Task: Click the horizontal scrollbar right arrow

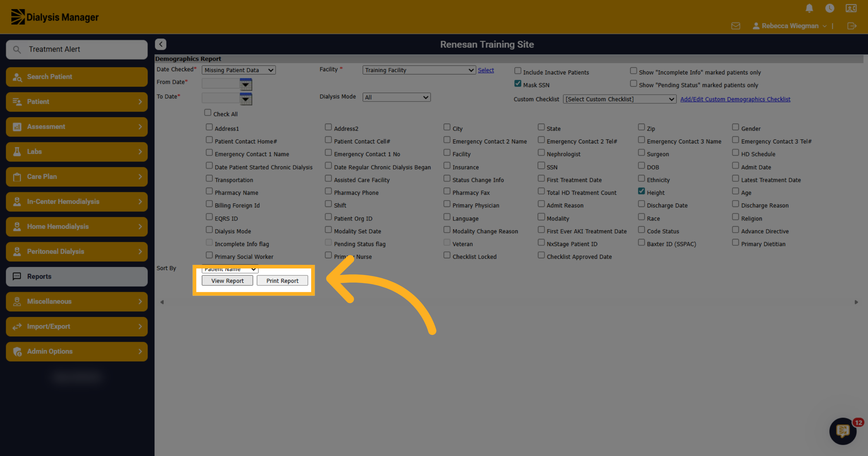Action: (x=856, y=302)
